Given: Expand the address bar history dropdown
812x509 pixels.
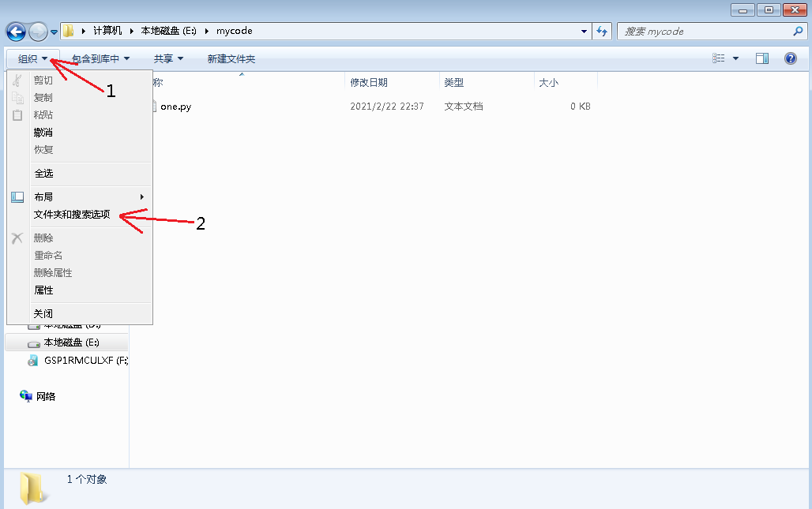Looking at the screenshot, I should click(585, 32).
